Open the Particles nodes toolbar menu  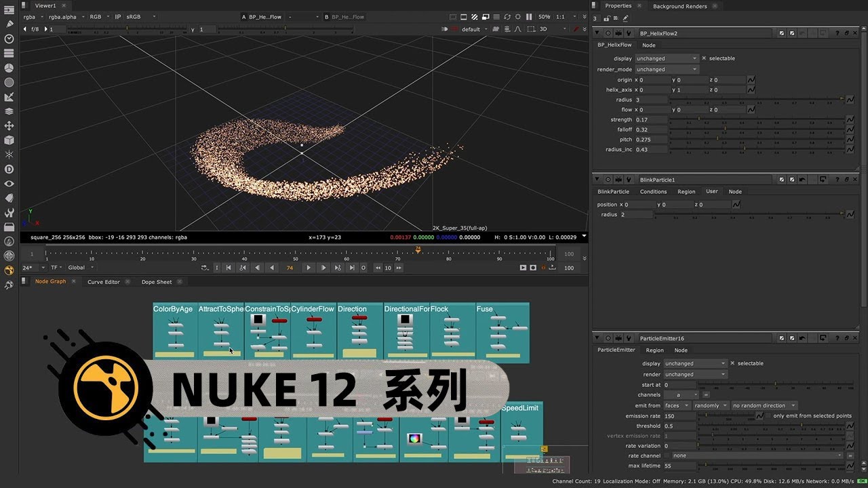click(x=9, y=155)
